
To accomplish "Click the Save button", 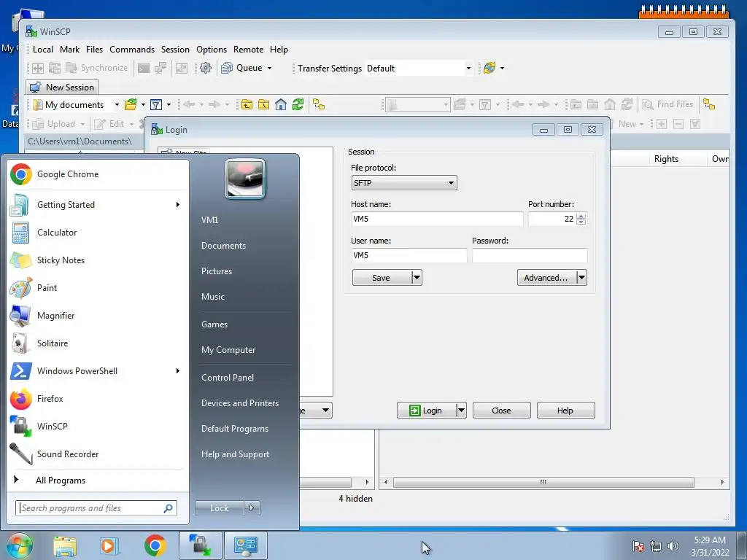I will [x=382, y=278].
